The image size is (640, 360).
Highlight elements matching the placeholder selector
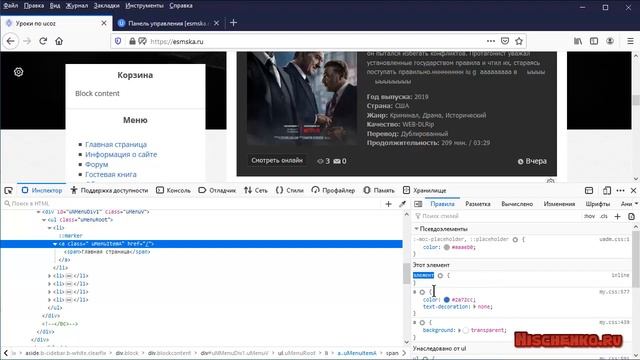tap(515, 240)
